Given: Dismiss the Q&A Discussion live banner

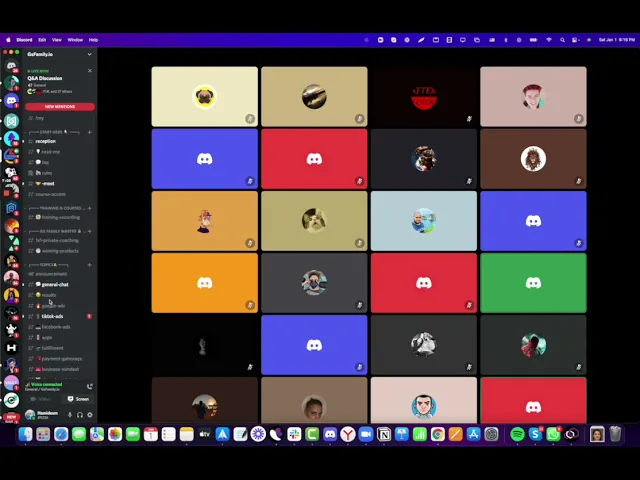Looking at the screenshot, I should tap(90, 71).
